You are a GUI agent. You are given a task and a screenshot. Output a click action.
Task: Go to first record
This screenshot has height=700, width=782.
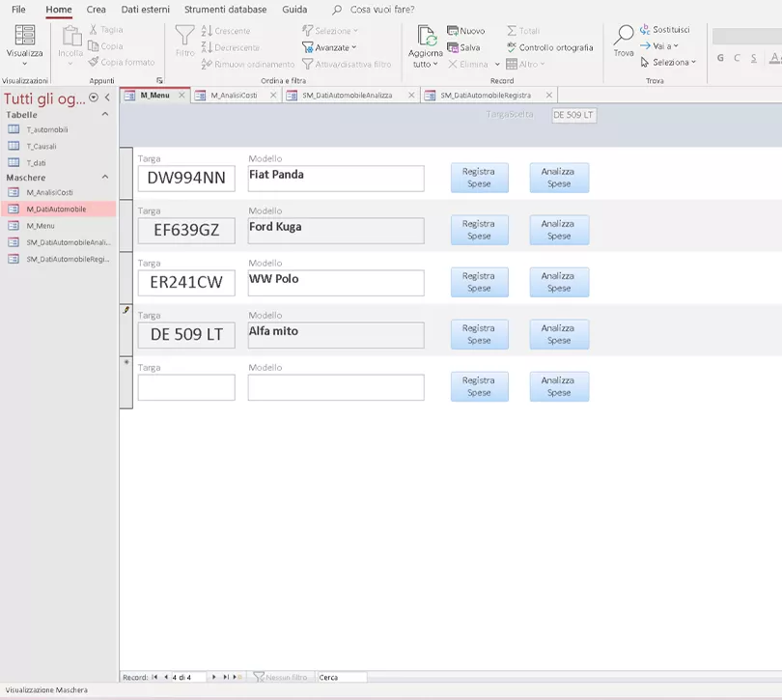coord(154,677)
